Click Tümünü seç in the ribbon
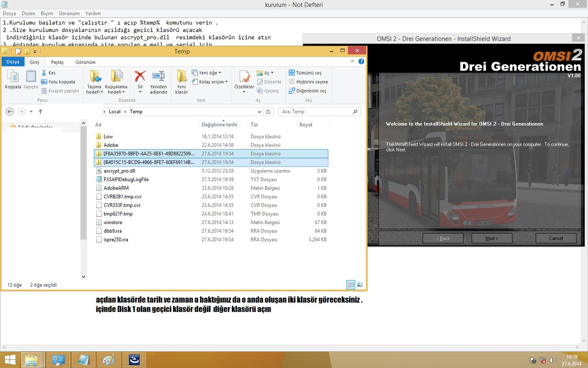 [x=305, y=73]
